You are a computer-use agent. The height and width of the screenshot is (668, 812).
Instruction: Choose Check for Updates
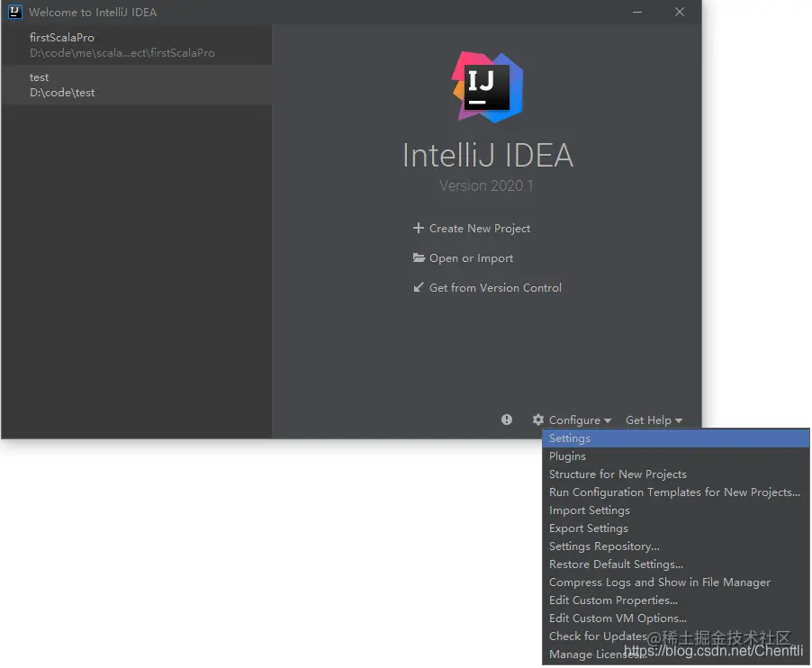(676, 636)
